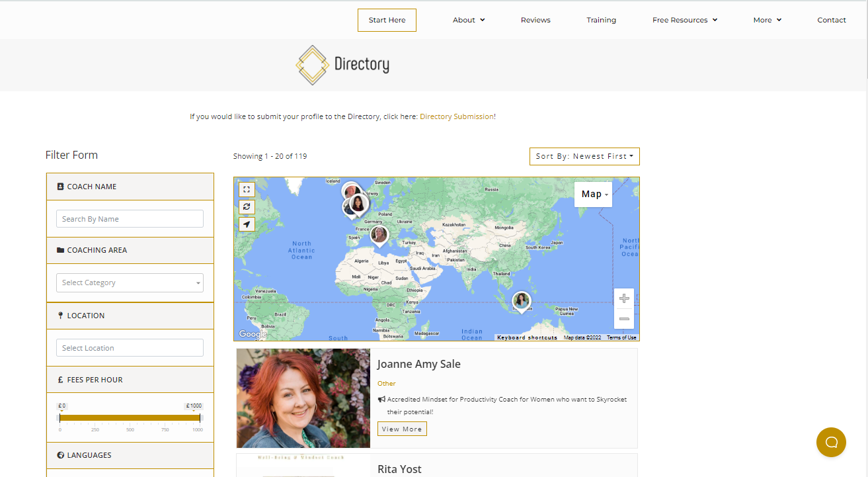868x477 pixels.
Task: Click the LANGUAGES section label
Action: [89, 455]
